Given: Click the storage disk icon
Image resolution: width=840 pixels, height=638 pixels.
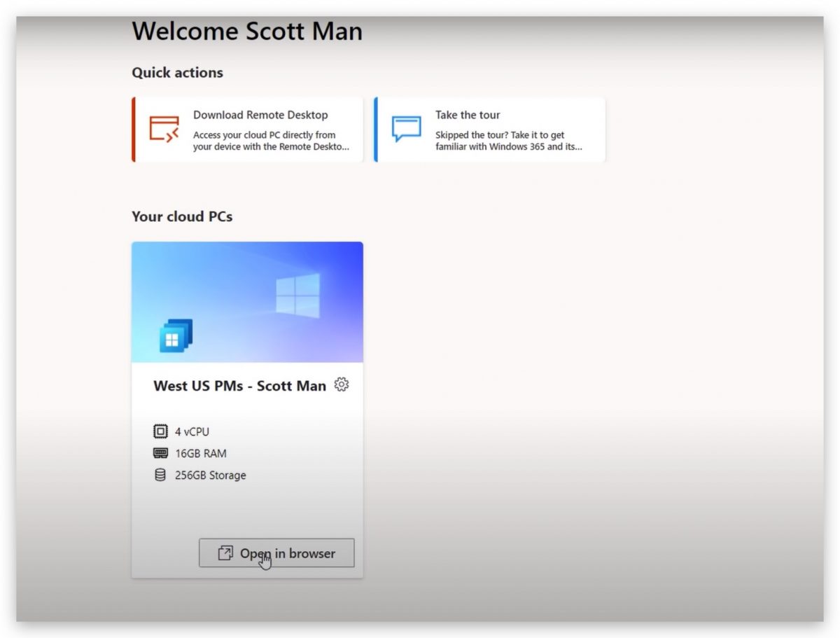Looking at the screenshot, I should click(x=161, y=475).
